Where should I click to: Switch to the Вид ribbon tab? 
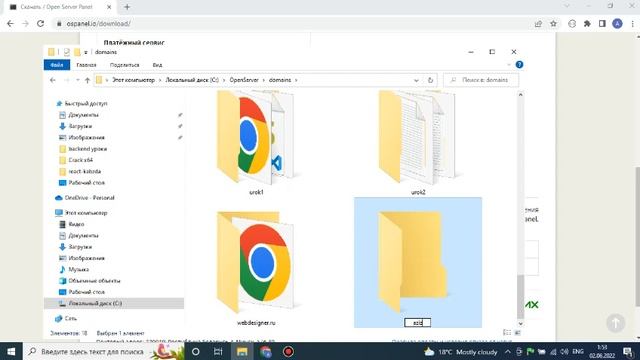pyautogui.click(x=157, y=65)
